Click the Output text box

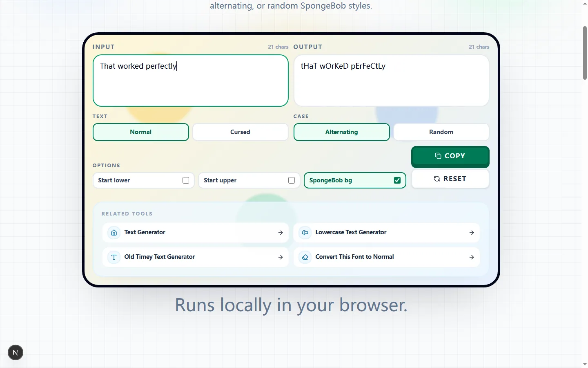(392, 81)
